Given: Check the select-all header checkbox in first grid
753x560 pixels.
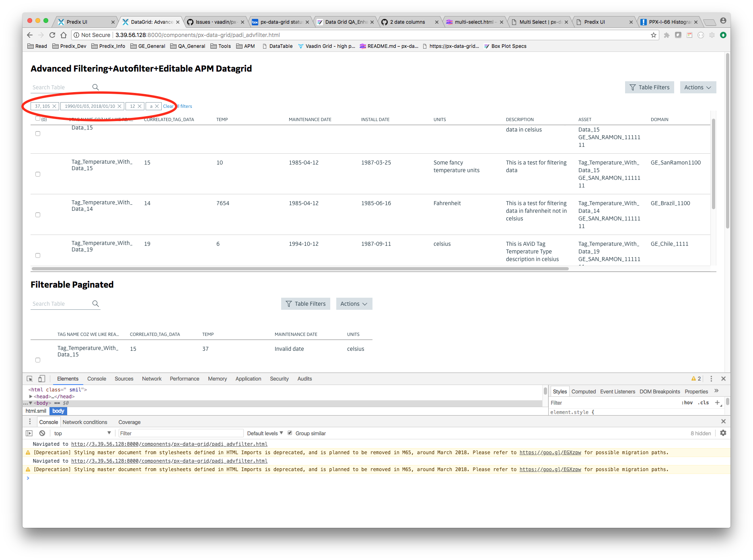Looking at the screenshot, I should (38, 118).
